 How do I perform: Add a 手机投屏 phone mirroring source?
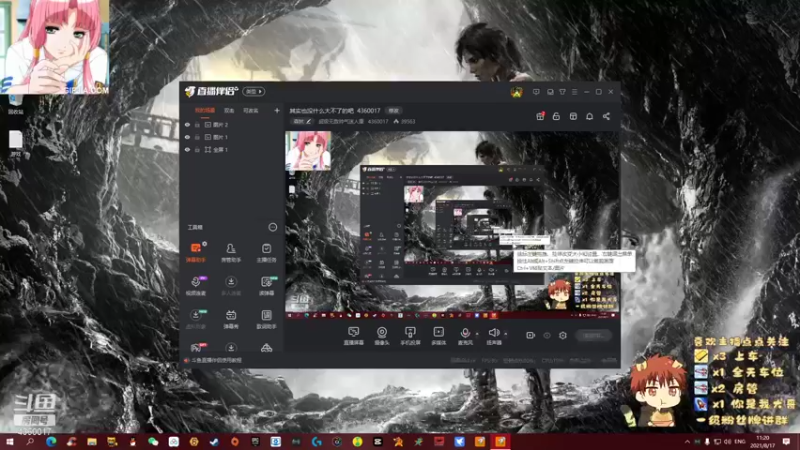tap(410, 336)
